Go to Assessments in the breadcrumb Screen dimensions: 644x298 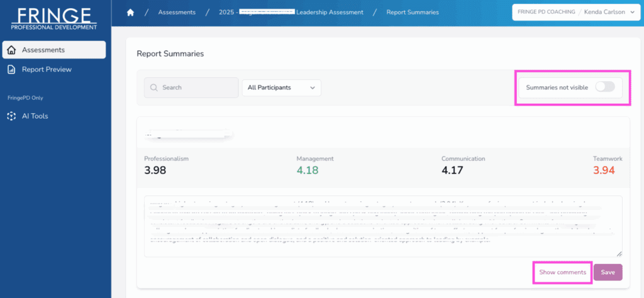pyautogui.click(x=177, y=12)
